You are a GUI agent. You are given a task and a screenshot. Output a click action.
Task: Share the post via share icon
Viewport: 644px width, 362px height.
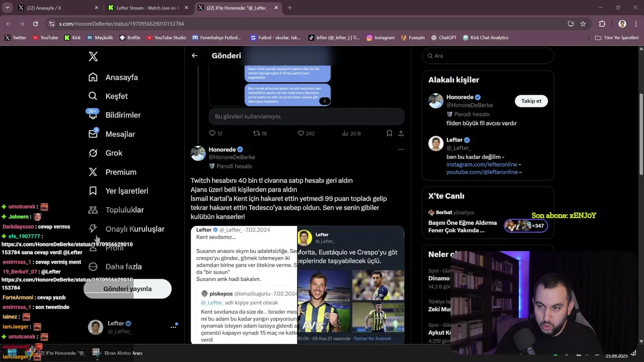(401, 133)
